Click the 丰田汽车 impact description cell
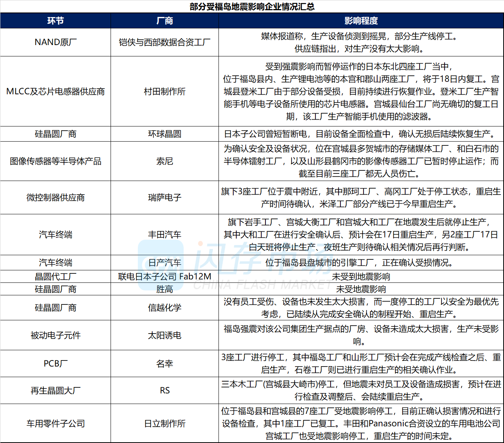 point(361,235)
